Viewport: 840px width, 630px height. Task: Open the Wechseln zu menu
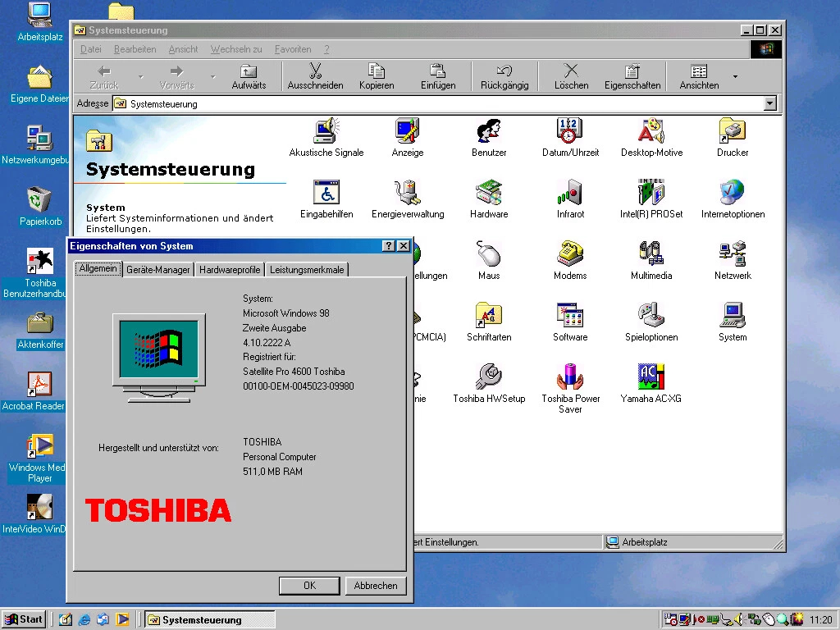coord(236,49)
